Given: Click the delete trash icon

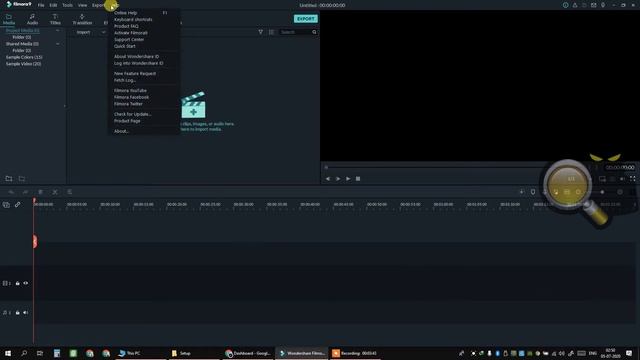Looking at the screenshot, I should click(x=40, y=192).
